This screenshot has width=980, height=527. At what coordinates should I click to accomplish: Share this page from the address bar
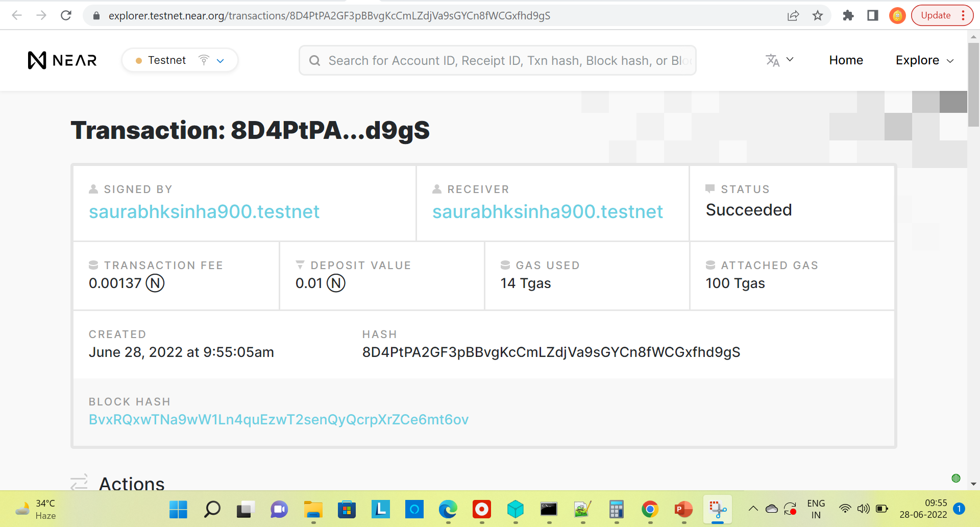point(793,16)
